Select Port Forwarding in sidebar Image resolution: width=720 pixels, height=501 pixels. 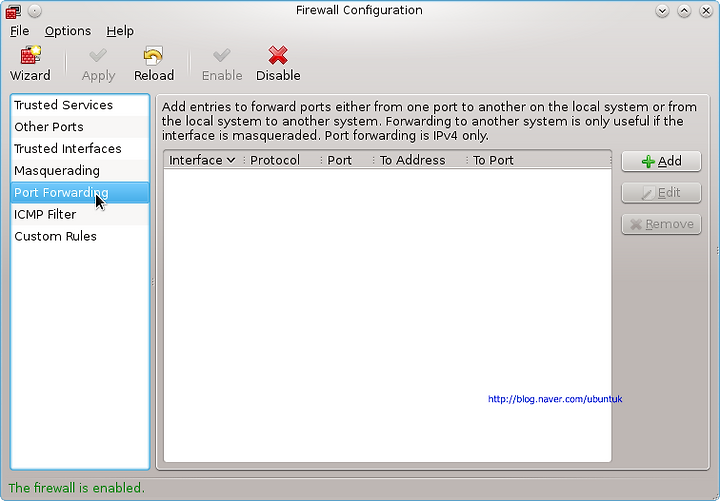[x=80, y=192]
